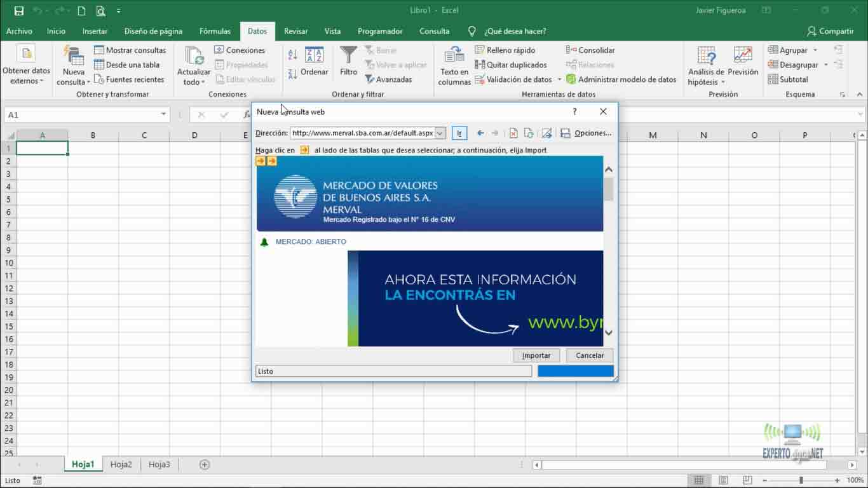Expand the Dirección address dropdown
Image resolution: width=868 pixels, height=488 pixels.
coord(440,133)
